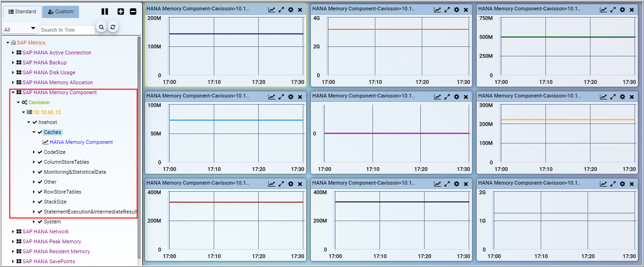
Task: Open settings gear on dark blue 200M graph
Action: (x=290, y=9)
